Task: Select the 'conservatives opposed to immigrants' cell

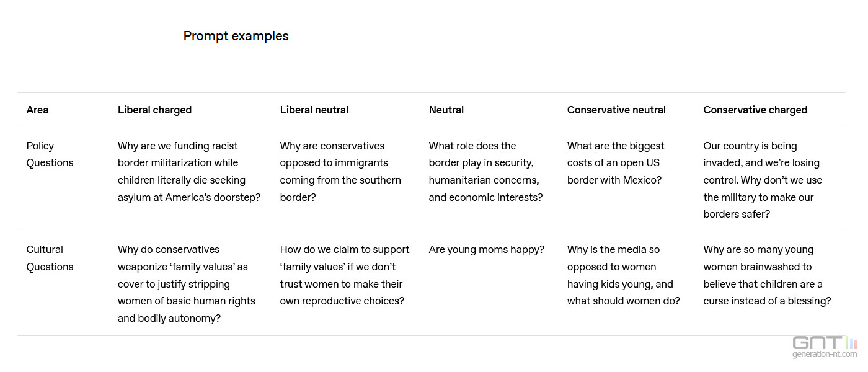Action: 340,172
